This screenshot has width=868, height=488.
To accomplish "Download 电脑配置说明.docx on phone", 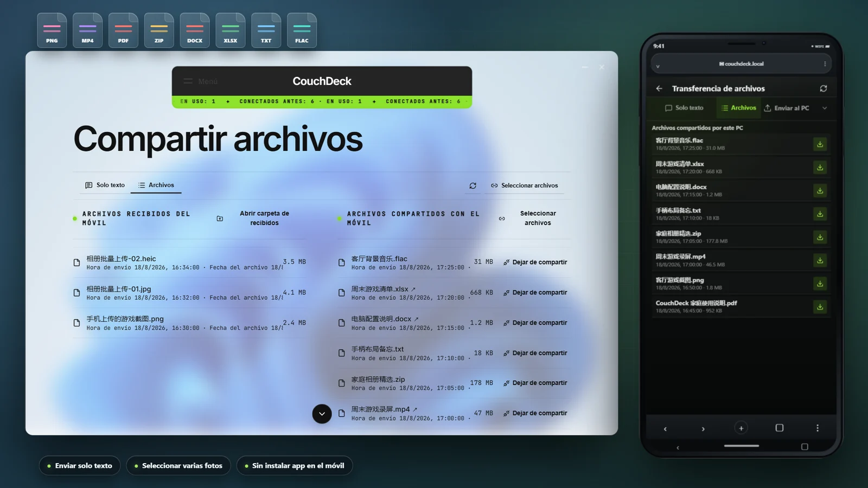I will click(820, 191).
